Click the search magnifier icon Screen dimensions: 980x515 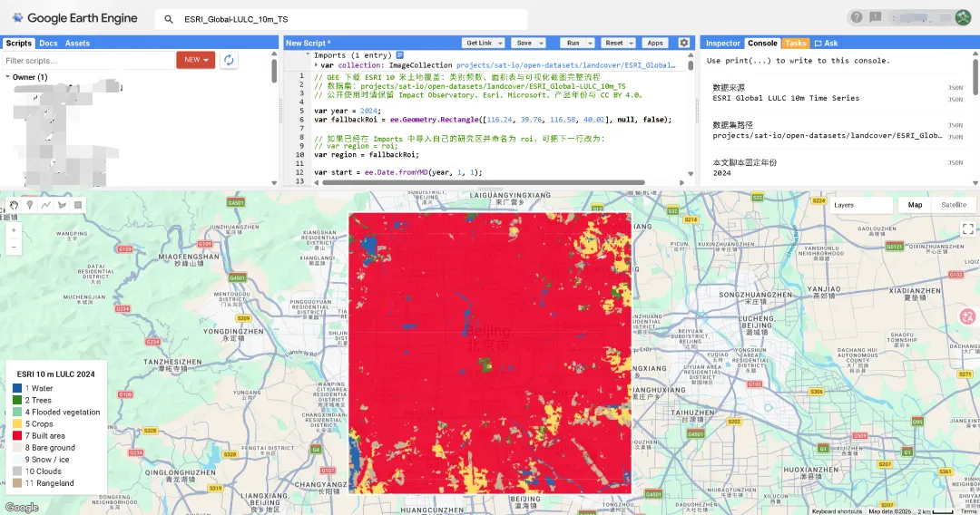168,19
